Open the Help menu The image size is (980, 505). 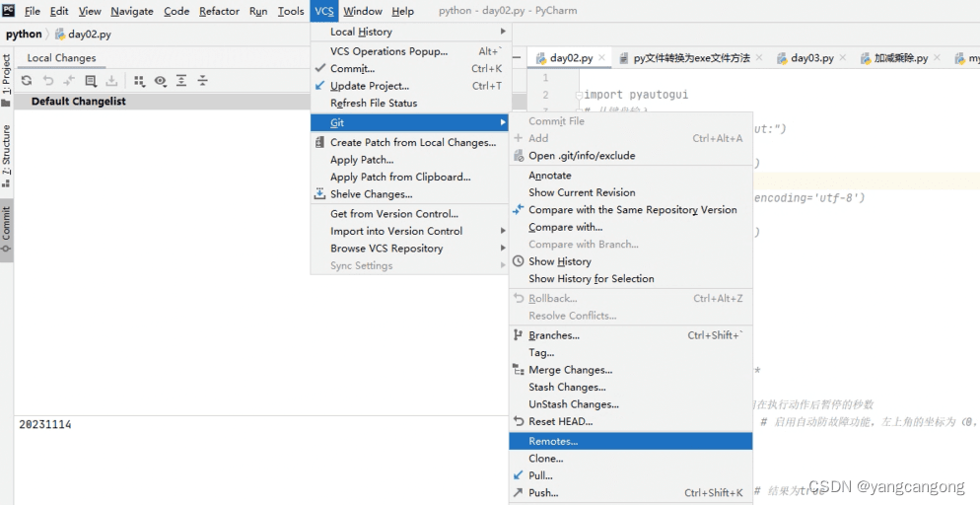pyautogui.click(x=402, y=11)
